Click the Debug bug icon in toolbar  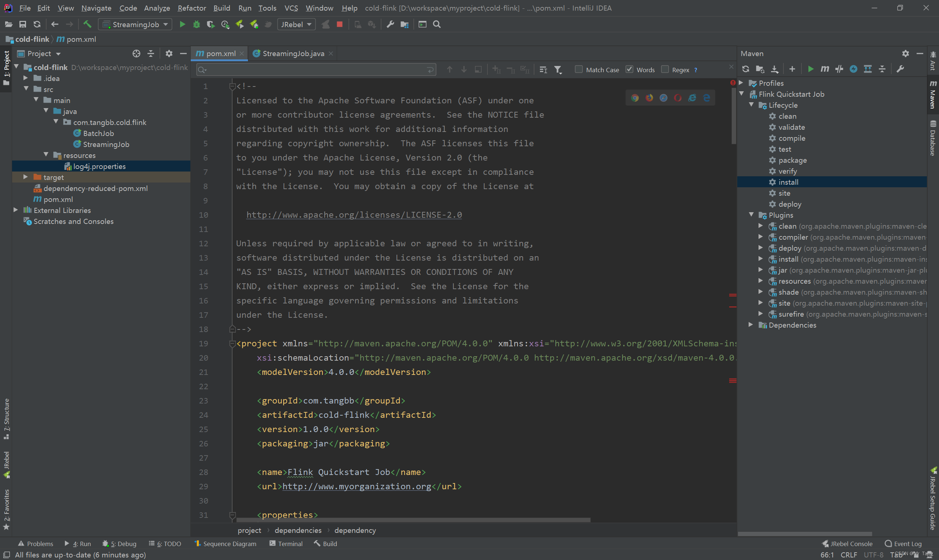point(196,25)
